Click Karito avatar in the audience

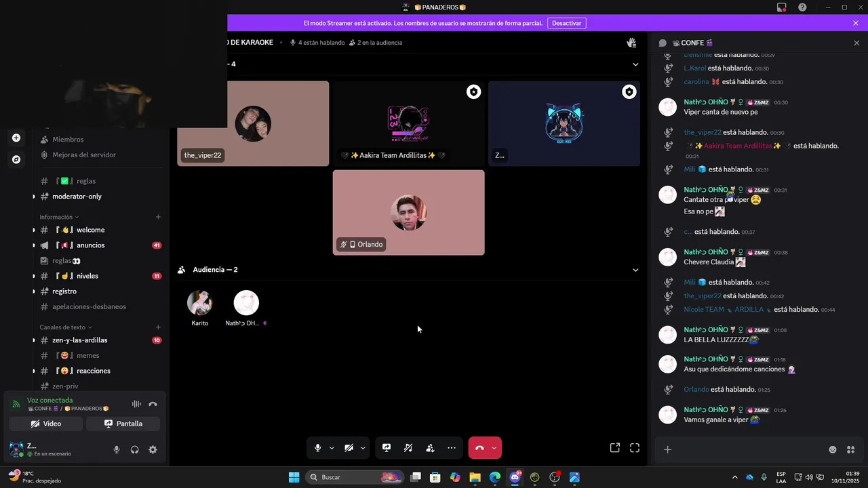coord(199,303)
